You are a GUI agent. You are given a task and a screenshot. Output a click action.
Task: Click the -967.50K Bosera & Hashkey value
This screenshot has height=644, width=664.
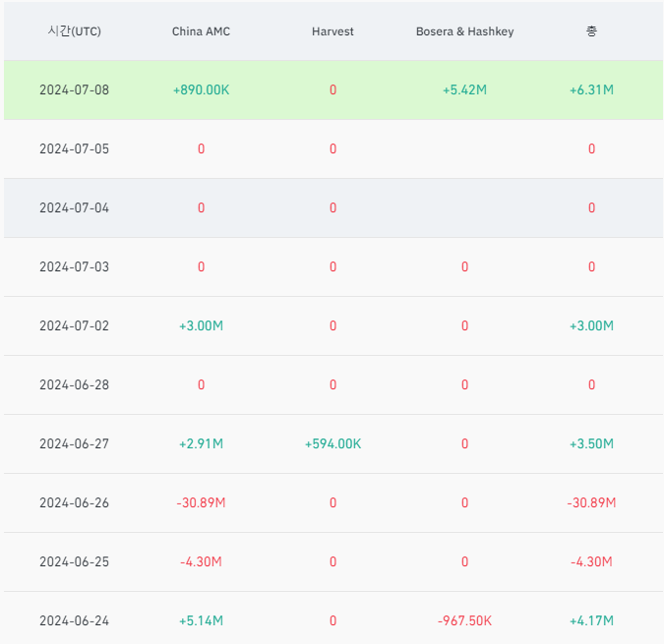[x=465, y=620]
